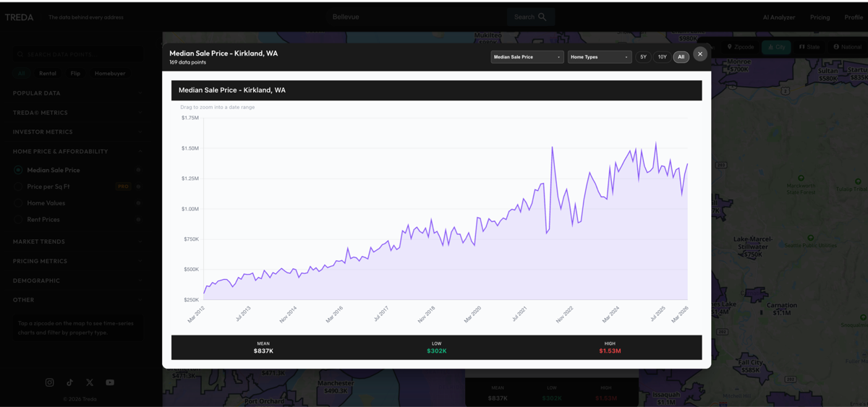Open the Median Sale Price metric dropdown
The width and height of the screenshot is (868, 407).
click(x=527, y=56)
